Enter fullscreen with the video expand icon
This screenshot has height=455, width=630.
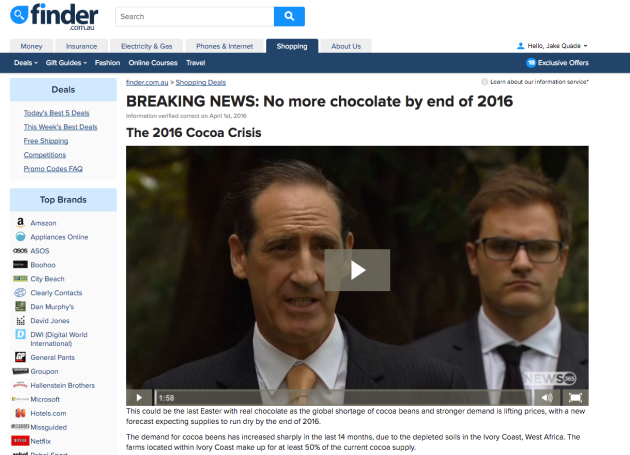(x=575, y=398)
